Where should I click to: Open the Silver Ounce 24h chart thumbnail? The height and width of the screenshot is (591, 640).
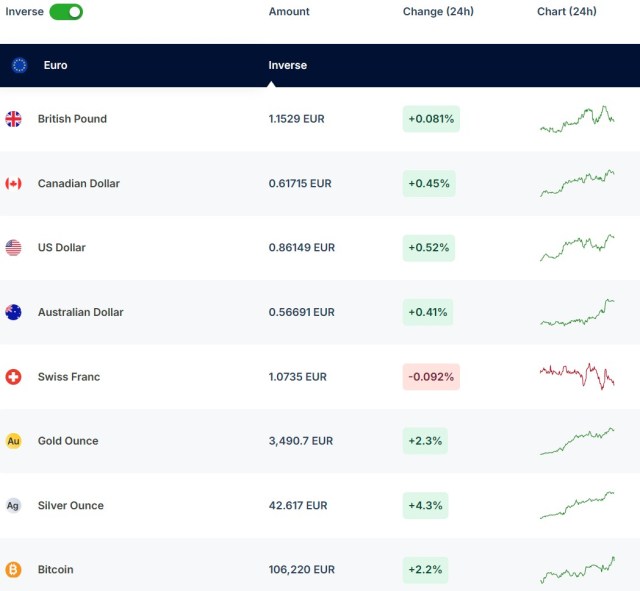tap(577, 505)
